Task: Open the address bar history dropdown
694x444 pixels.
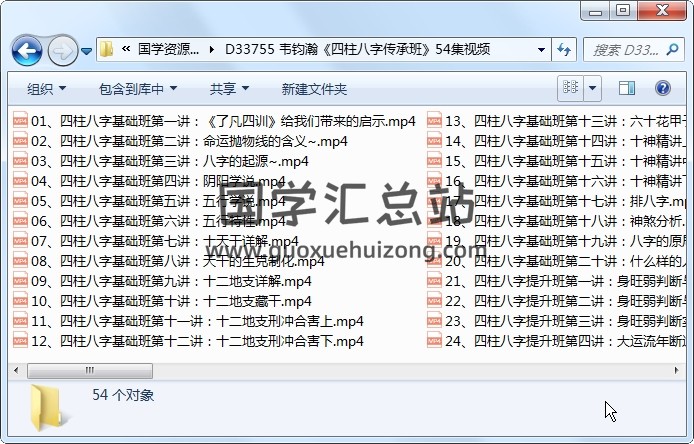Action: [x=541, y=50]
